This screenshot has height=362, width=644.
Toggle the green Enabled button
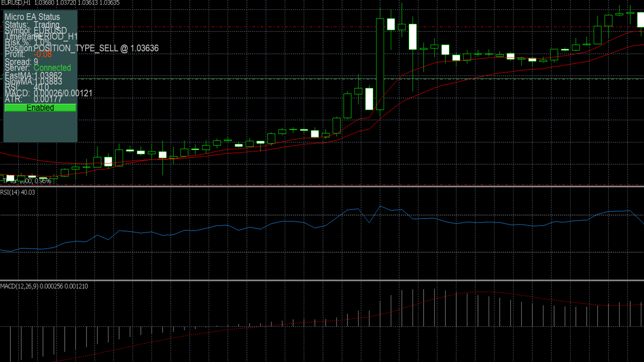[40, 108]
